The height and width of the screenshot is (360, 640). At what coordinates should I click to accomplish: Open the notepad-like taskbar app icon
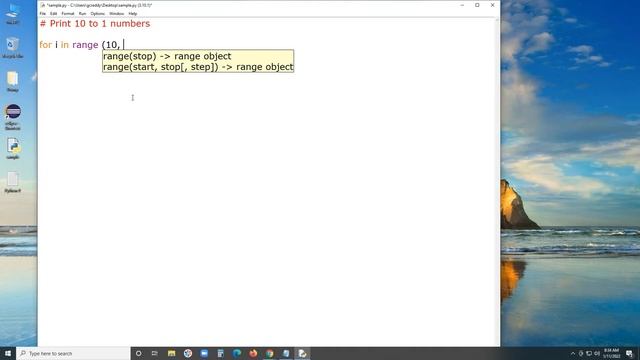pos(286,353)
